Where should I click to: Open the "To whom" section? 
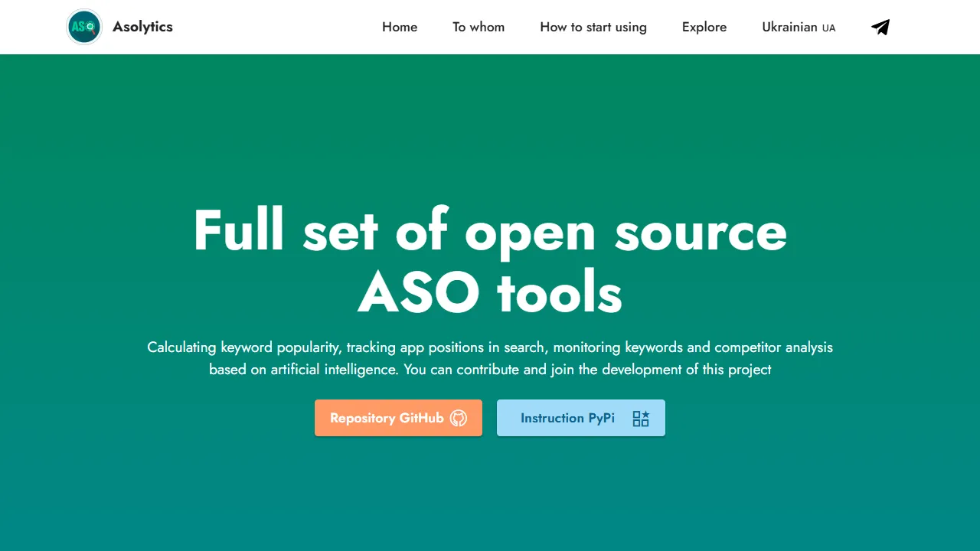click(x=479, y=27)
